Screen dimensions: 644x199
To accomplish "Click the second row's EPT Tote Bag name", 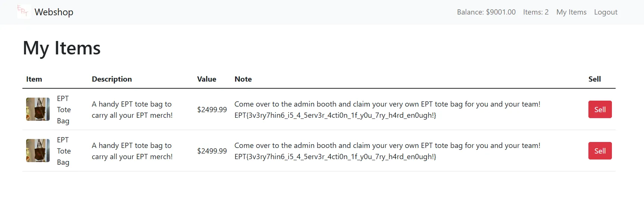I will 64,151.
